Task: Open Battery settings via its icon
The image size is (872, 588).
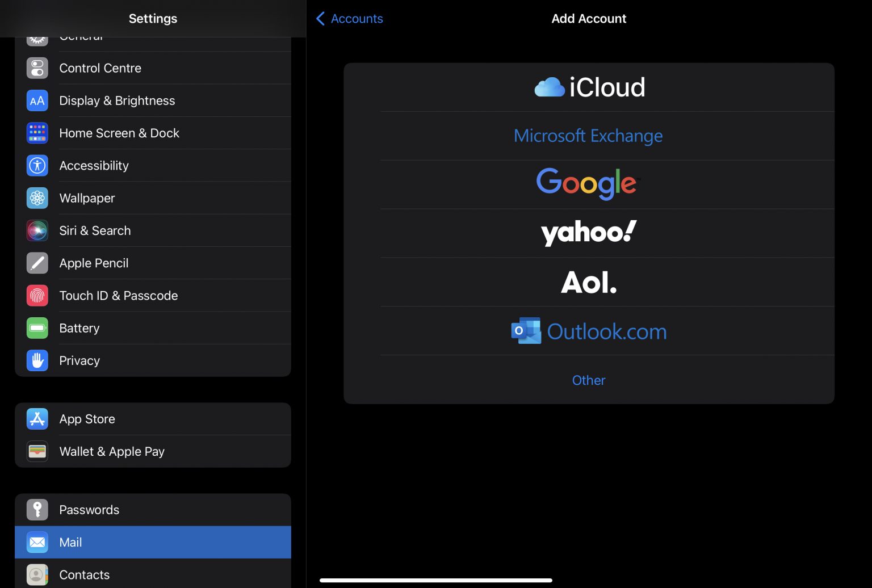Action: click(37, 328)
